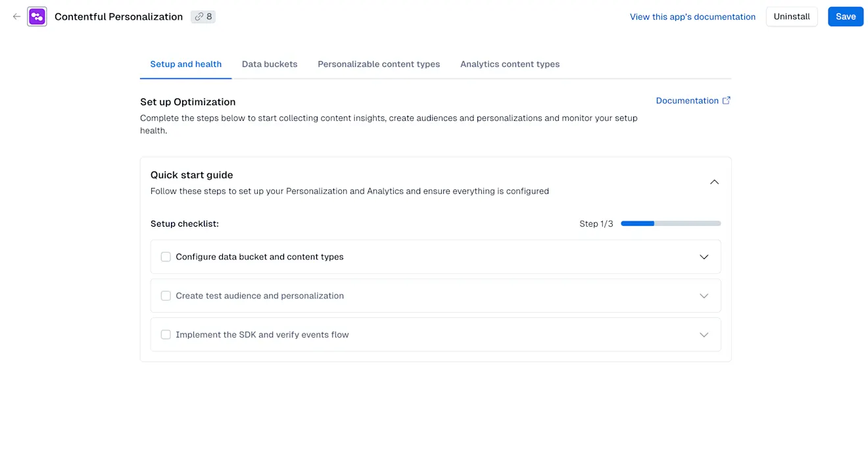
Task: Check Implement the SDK checkbox
Action: (166, 334)
